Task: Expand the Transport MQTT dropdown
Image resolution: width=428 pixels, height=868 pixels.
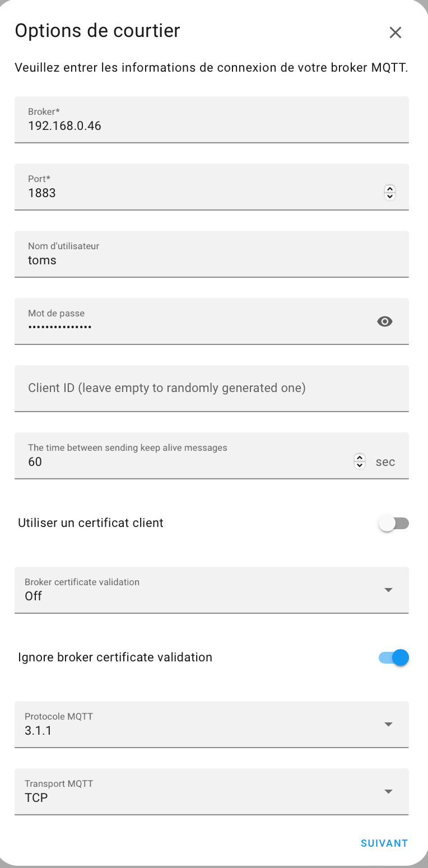Action: [212, 792]
